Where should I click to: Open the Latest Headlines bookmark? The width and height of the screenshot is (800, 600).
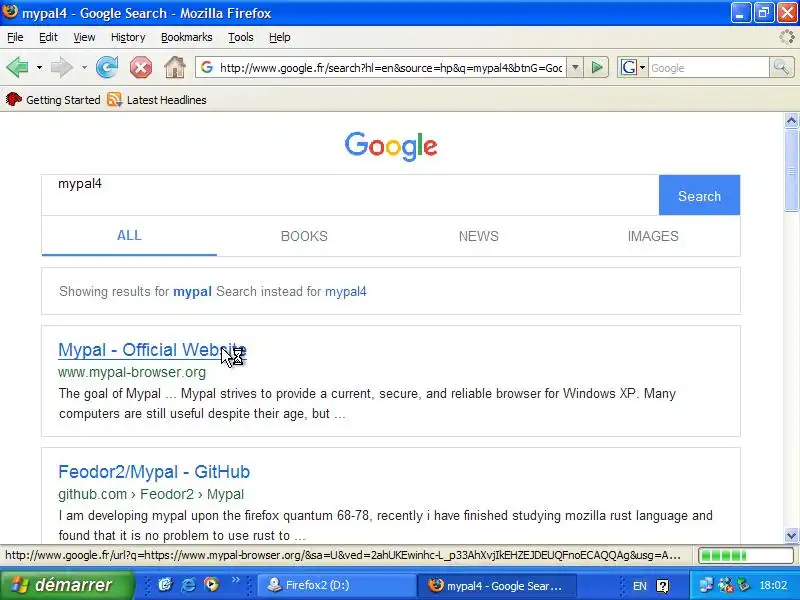tap(157, 99)
